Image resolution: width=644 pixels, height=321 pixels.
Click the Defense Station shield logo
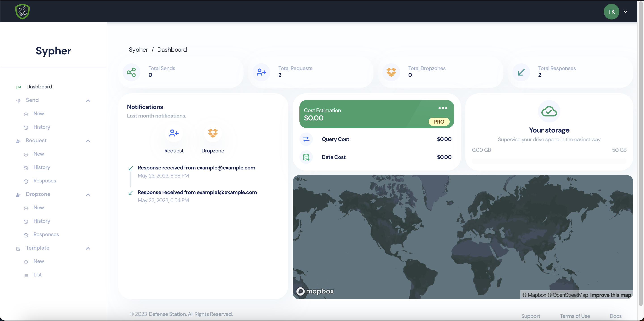coord(23,11)
